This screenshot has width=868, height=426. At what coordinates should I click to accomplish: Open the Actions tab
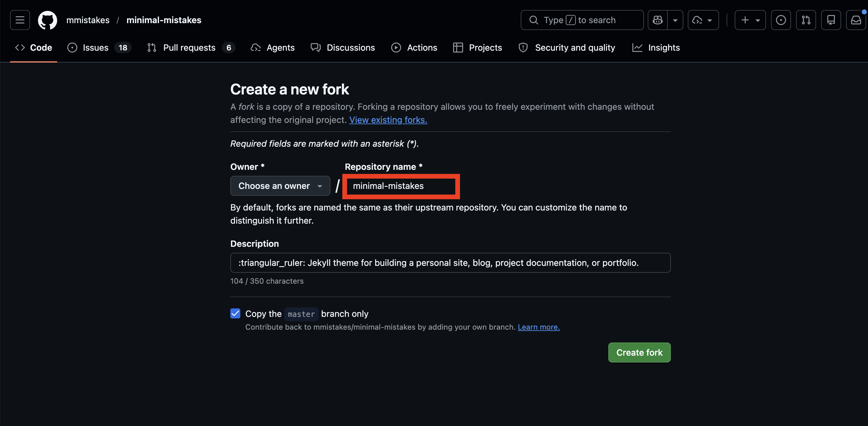[414, 48]
